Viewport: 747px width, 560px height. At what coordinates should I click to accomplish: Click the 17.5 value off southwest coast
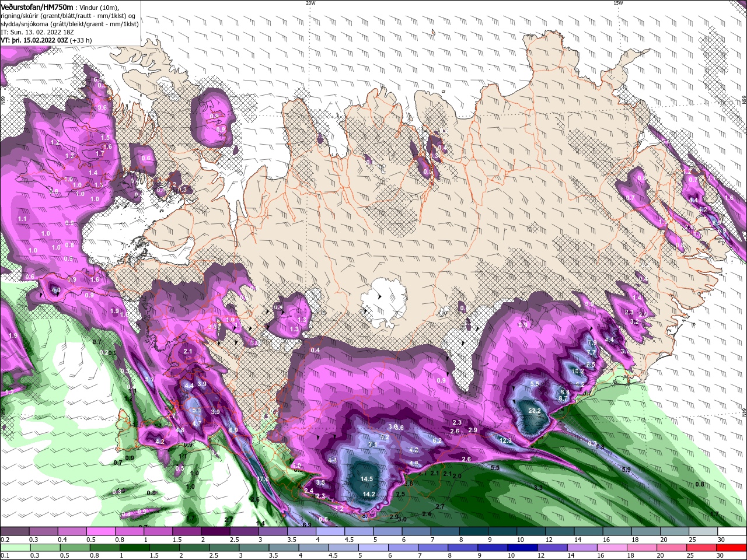coord(263,479)
